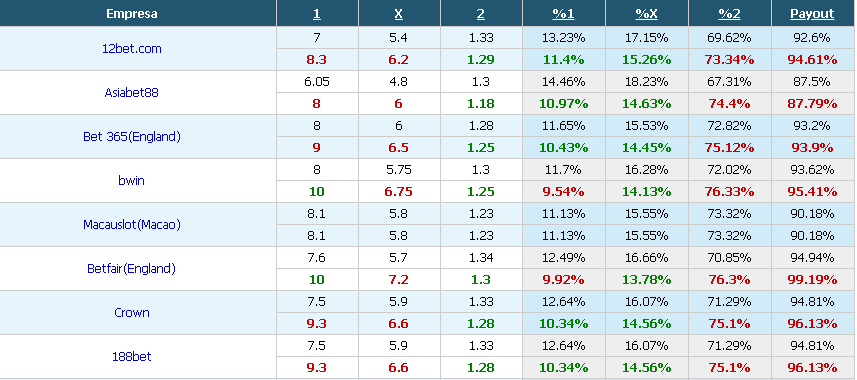
Task: Sort table by %2 header
Action: [730, 14]
